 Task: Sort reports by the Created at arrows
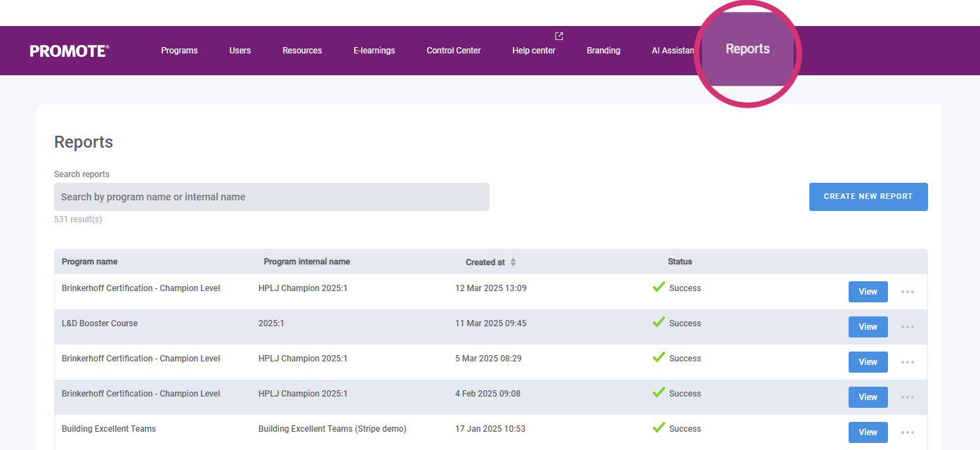(x=513, y=262)
